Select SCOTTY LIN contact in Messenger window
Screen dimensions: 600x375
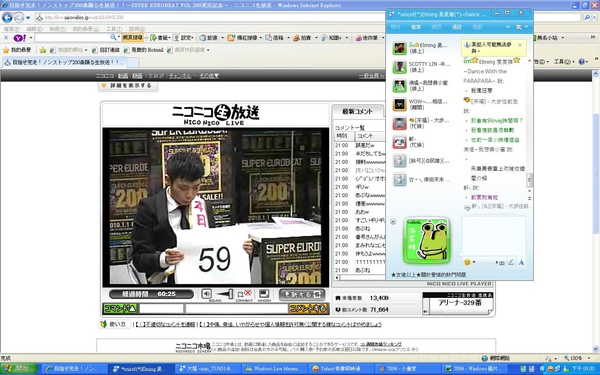click(421, 67)
